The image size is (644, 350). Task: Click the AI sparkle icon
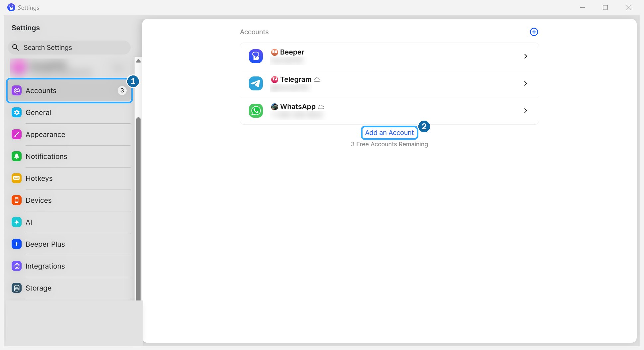pyautogui.click(x=17, y=222)
